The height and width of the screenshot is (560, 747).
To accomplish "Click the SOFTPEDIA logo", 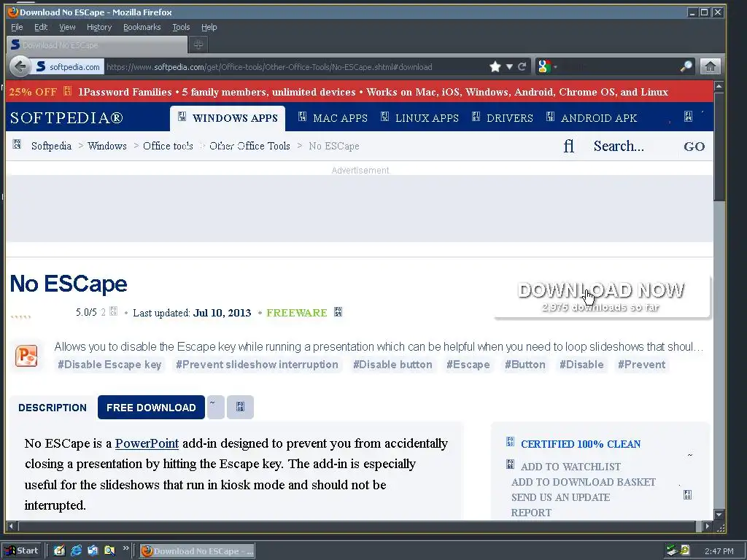I will tap(66, 117).
